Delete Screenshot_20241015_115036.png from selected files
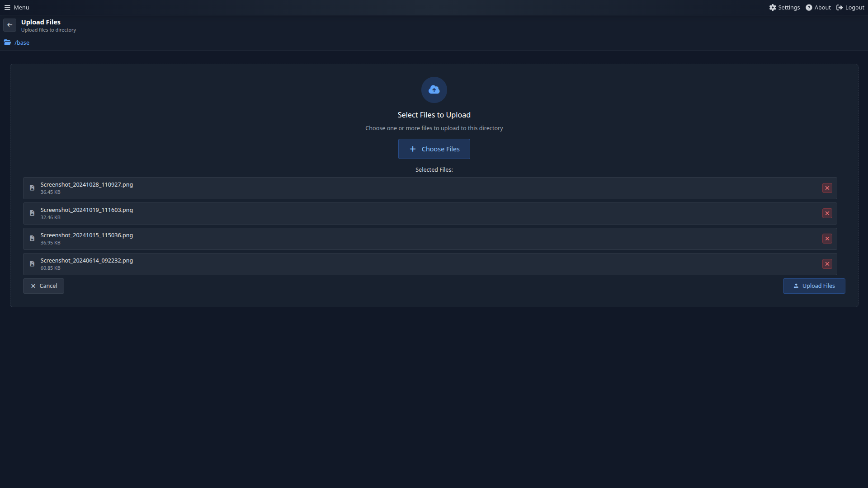 click(827, 239)
